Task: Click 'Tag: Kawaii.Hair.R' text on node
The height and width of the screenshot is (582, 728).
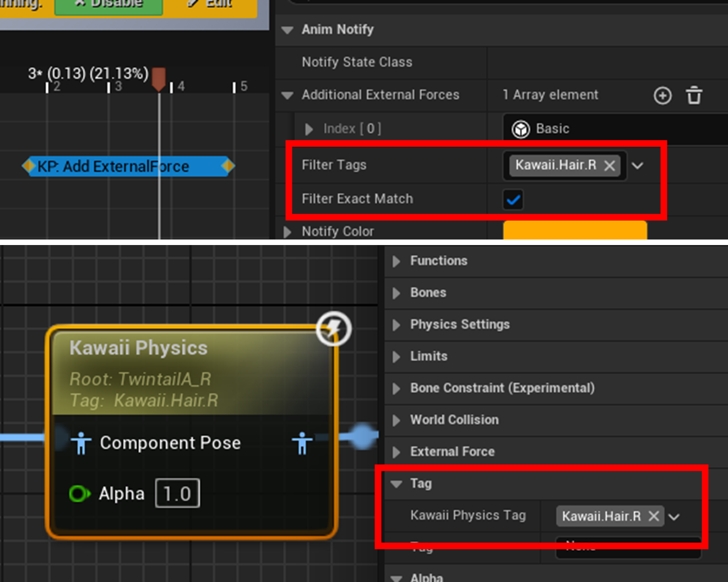Action: pyautogui.click(x=144, y=400)
